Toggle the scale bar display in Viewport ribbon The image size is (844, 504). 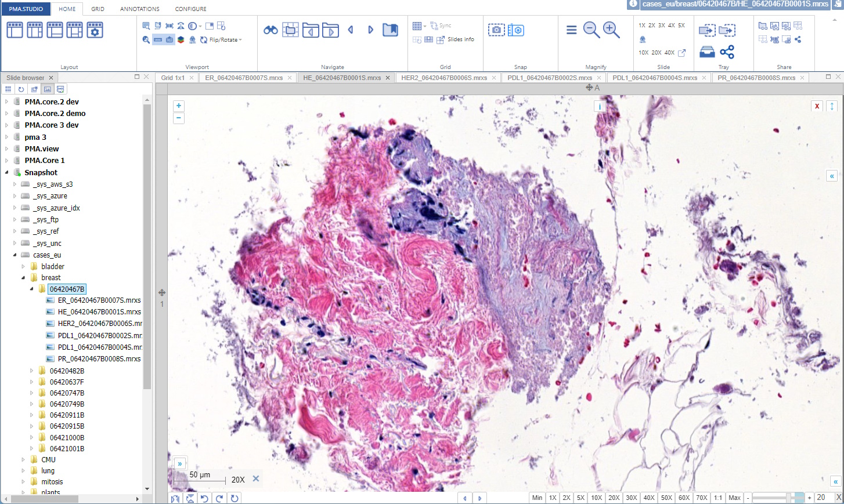(158, 40)
